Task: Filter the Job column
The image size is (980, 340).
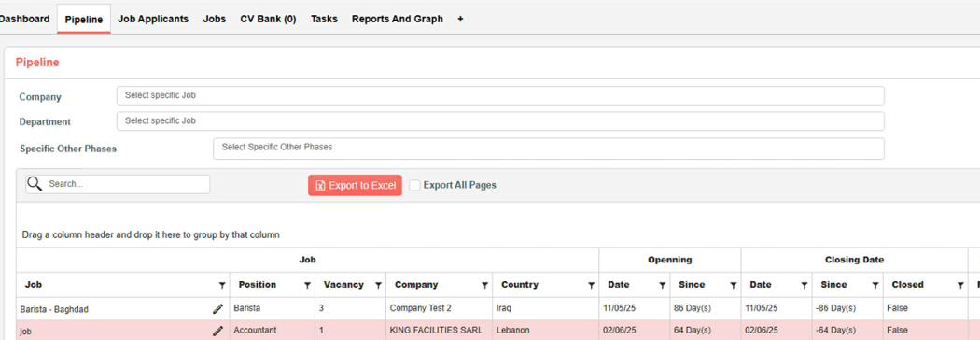Action: pyautogui.click(x=222, y=285)
